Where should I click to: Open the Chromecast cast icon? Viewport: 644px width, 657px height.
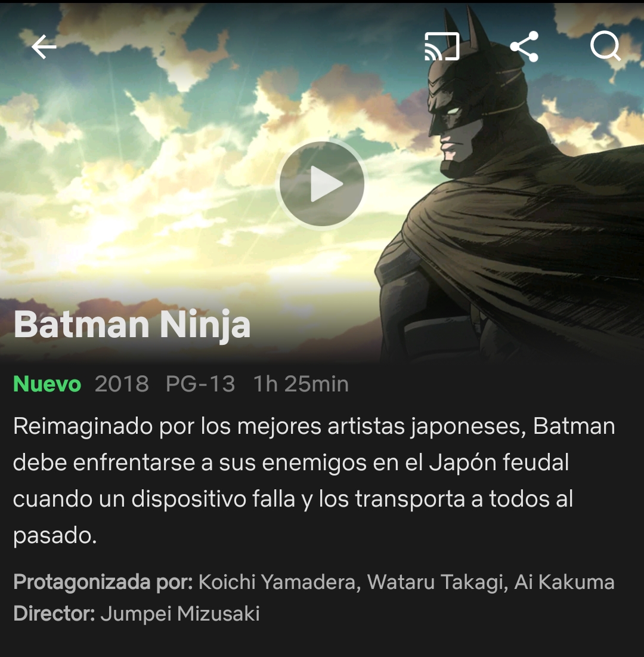pyautogui.click(x=442, y=47)
